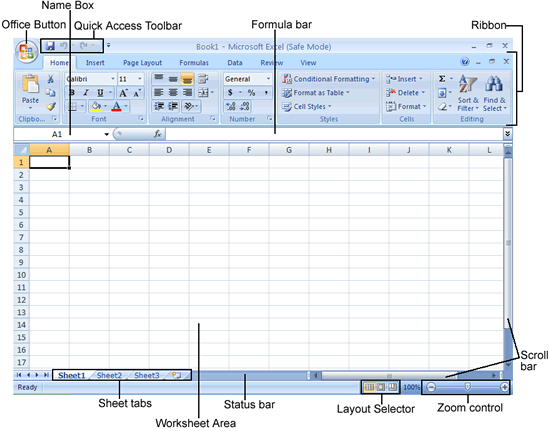Viewport: 550px width, 431px height.
Task: Cut selection with the scissors icon
Action: [51, 79]
